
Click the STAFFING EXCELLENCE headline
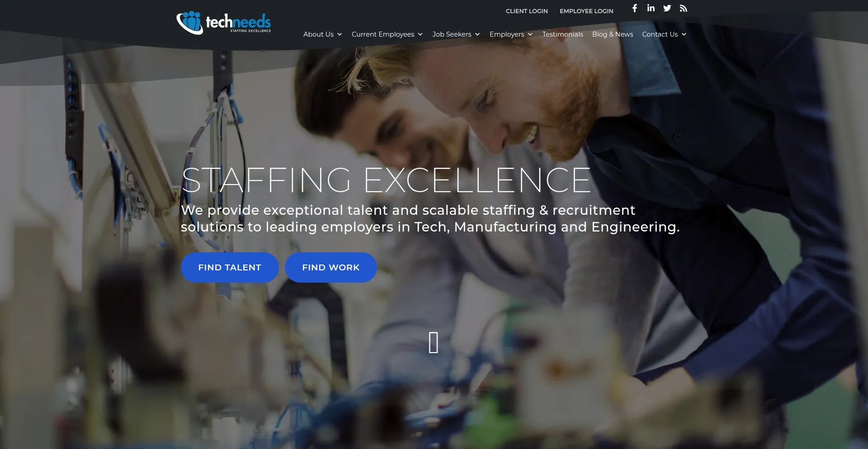click(x=386, y=180)
